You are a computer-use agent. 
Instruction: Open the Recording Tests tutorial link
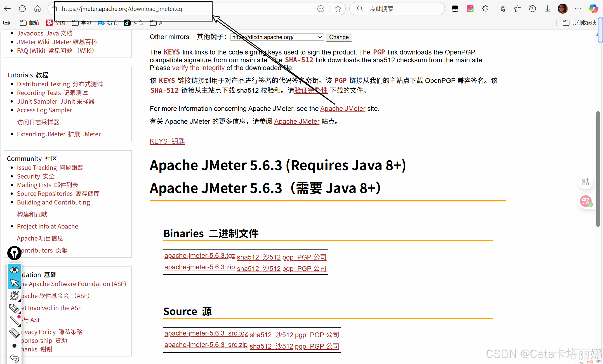click(52, 93)
